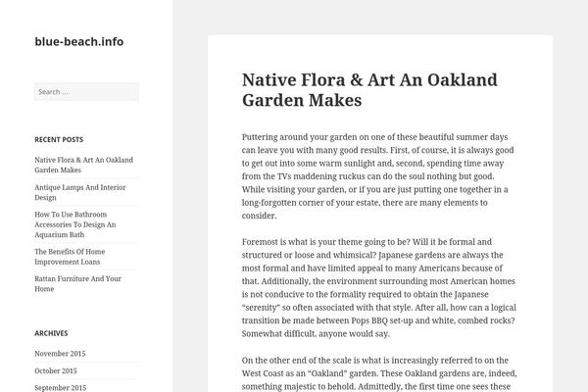Click the Archives sidebar heading
The image size is (588, 392).
51,333
